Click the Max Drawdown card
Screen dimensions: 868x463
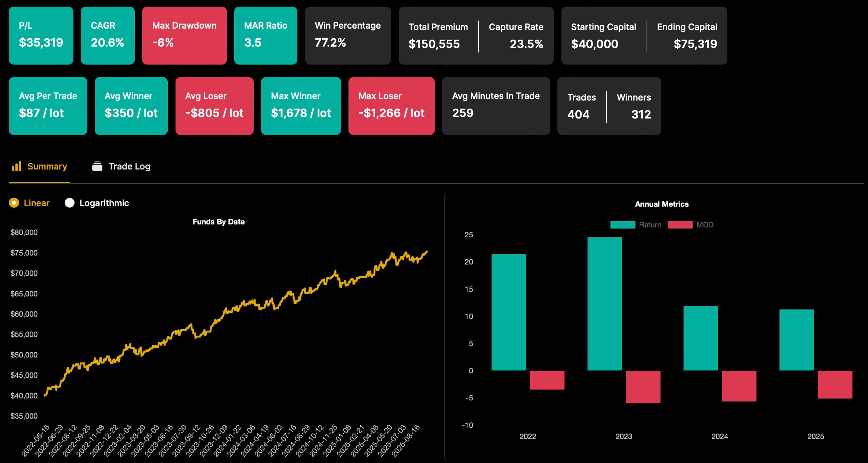click(x=184, y=35)
